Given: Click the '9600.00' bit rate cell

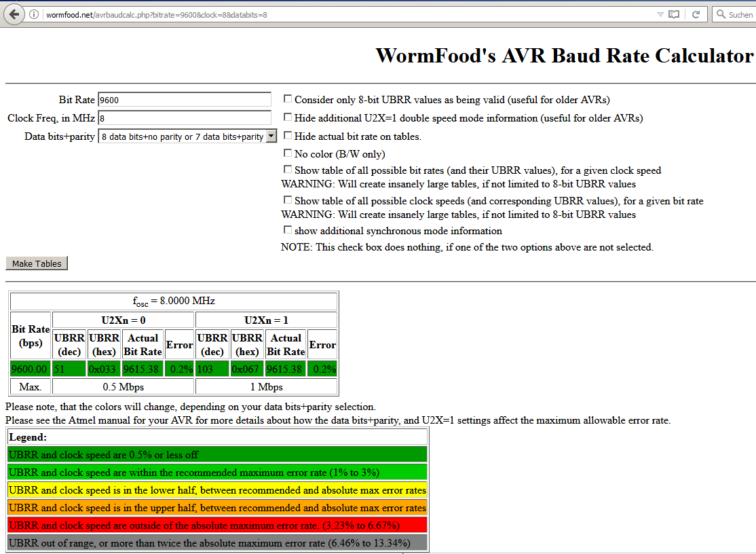Looking at the screenshot, I should pyautogui.click(x=31, y=369).
